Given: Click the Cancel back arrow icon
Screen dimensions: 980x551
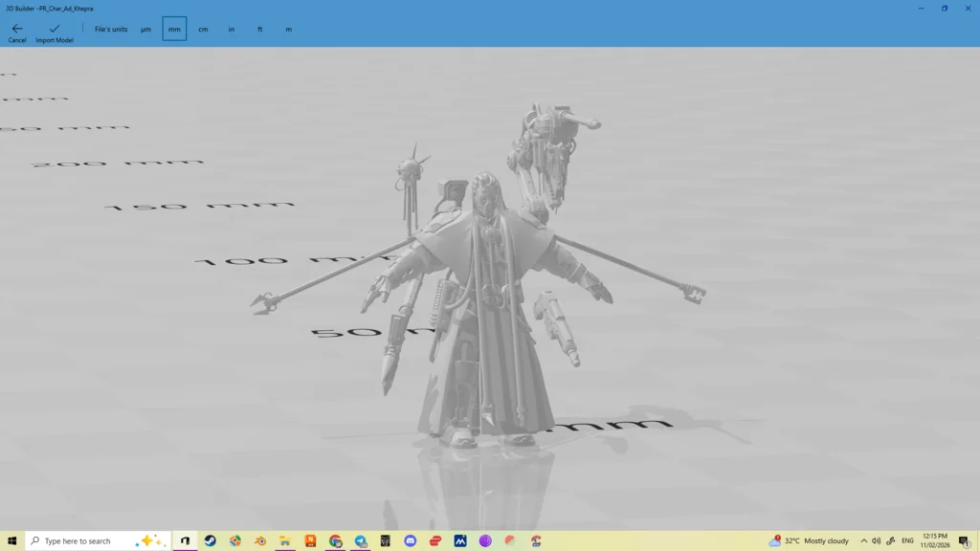Looking at the screenshot, I should [17, 30].
